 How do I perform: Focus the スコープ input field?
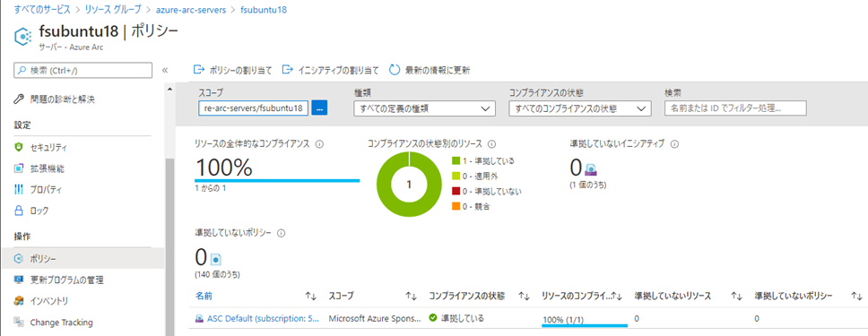coord(254,108)
